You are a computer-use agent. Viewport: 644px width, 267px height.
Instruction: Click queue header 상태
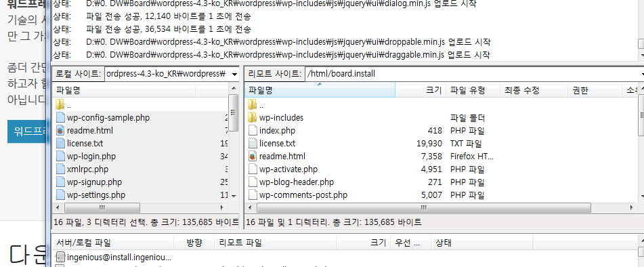pos(481,243)
